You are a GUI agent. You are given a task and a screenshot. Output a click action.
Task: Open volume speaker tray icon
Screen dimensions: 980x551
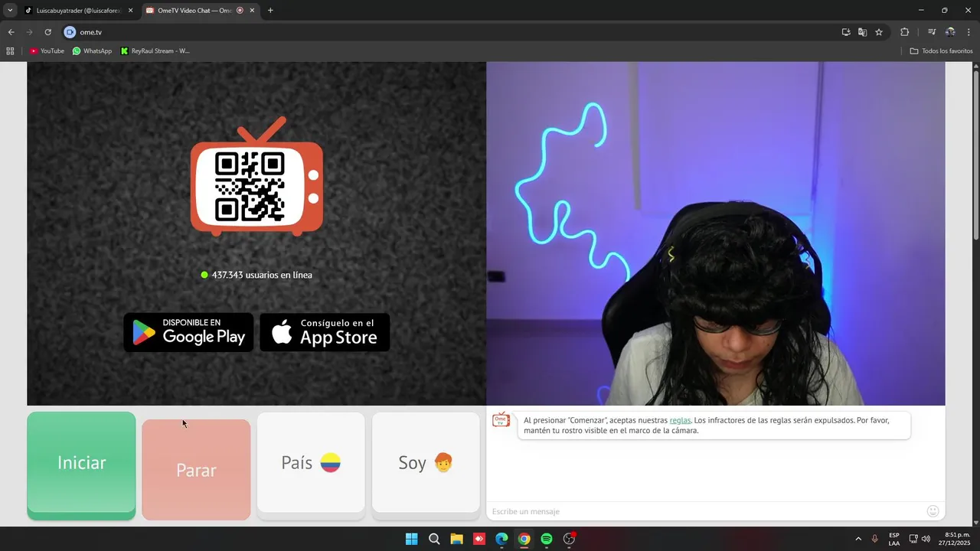click(926, 539)
